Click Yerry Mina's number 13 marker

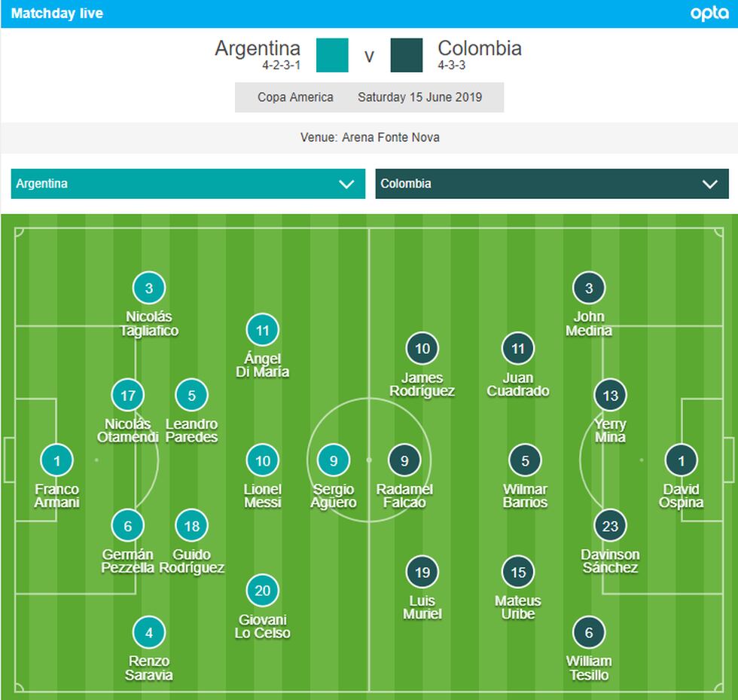pyautogui.click(x=610, y=396)
